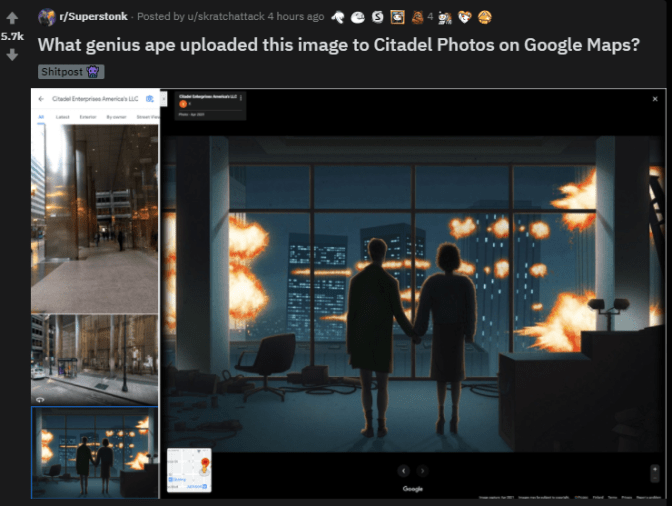Click the first award icon after '4 hours ago'
672x506 pixels.
click(x=338, y=18)
